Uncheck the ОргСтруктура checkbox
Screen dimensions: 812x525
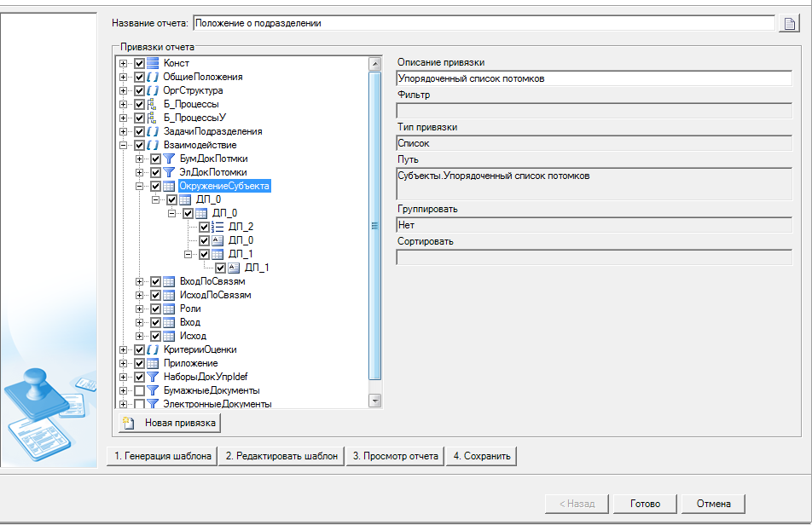tap(139, 90)
